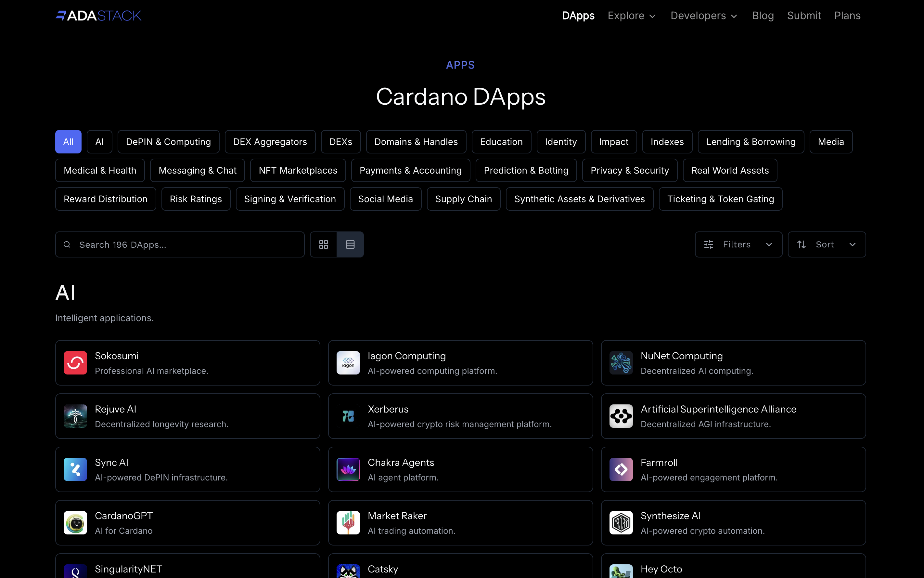
Task: Go to the AdaStack home logo
Action: (x=98, y=16)
